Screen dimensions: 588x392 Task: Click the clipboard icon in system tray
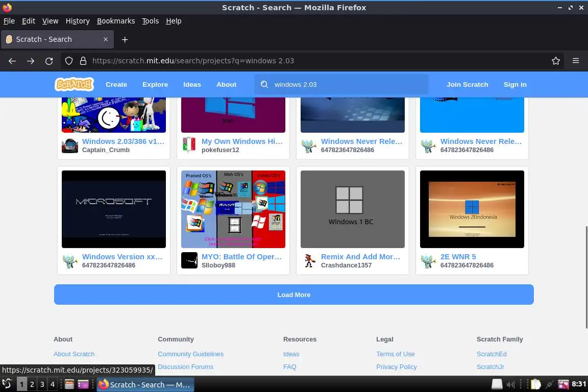pyautogui.click(x=536, y=384)
